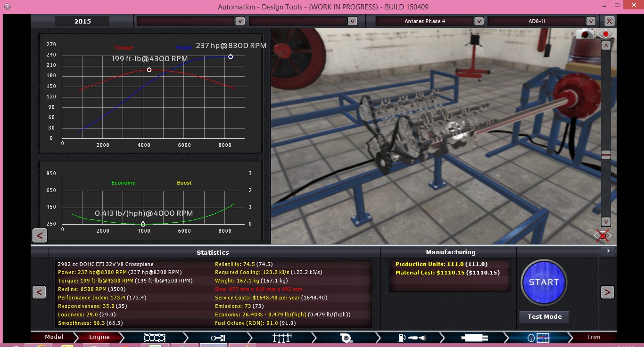Toggle Test Mode on the dyno
This screenshot has width=644, height=347.
[544, 317]
